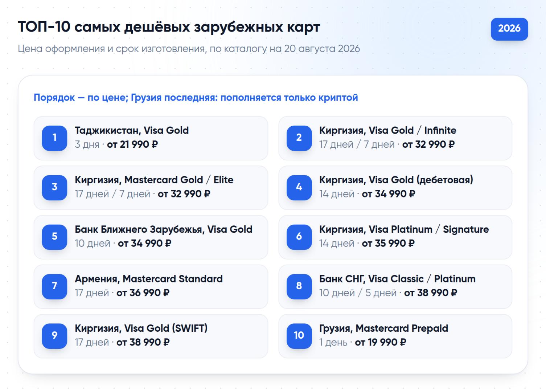This screenshot has height=392, width=546.
Task: Select rank badge number 4
Action: click(x=299, y=187)
